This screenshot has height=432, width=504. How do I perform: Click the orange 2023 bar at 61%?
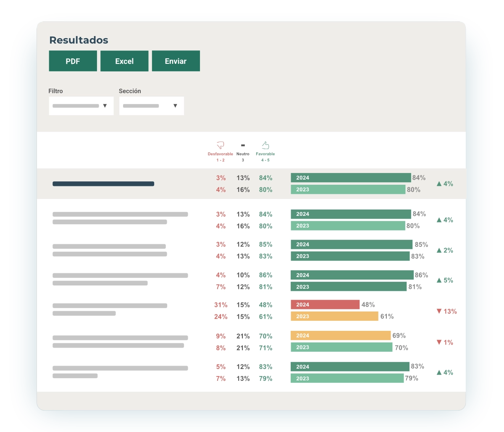pyautogui.click(x=334, y=317)
